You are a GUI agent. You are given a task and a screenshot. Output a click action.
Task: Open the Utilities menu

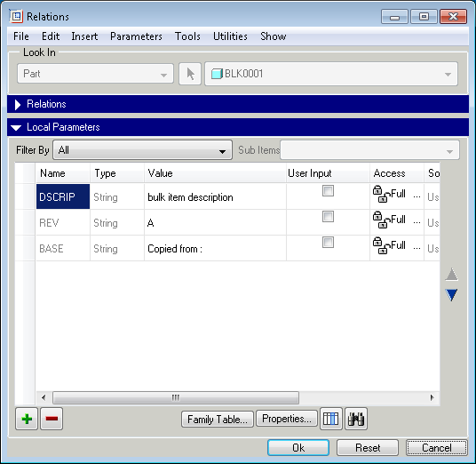[x=230, y=36]
